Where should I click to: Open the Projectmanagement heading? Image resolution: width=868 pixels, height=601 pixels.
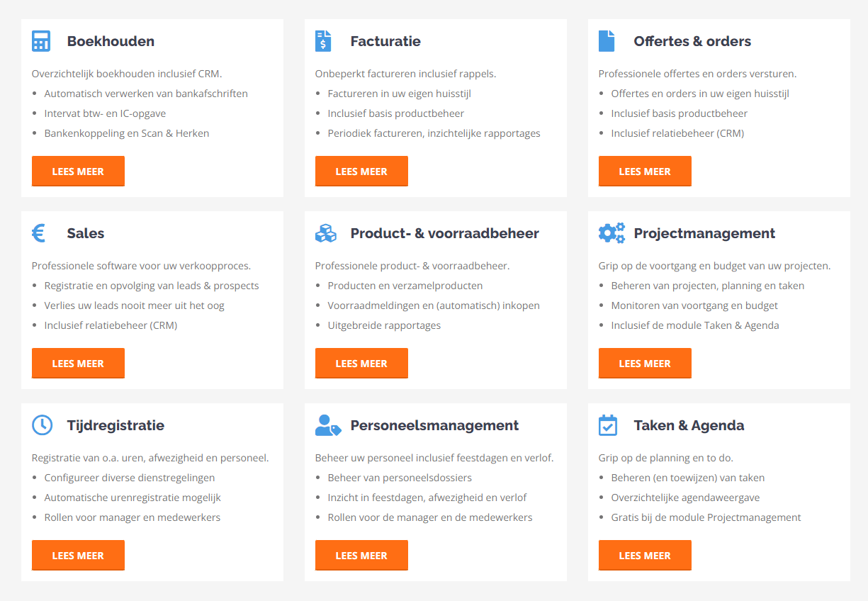(x=704, y=232)
